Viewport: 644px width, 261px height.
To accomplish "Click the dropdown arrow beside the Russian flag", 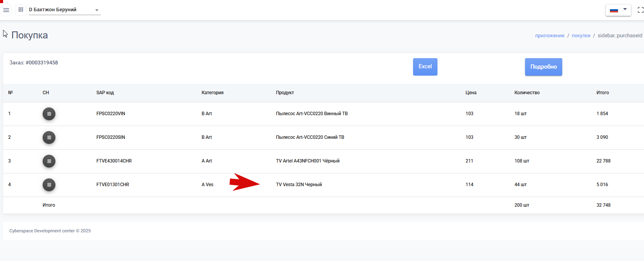I will (x=625, y=9).
